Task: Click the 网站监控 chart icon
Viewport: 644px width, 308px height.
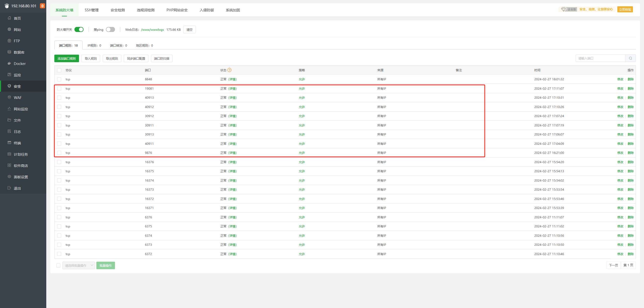Action: [9, 109]
